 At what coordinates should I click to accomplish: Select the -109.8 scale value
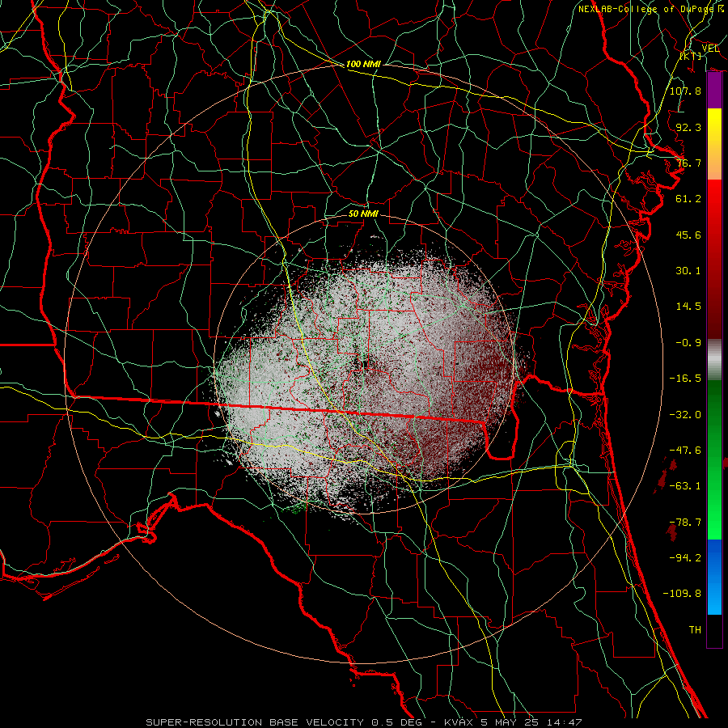pyautogui.click(x=682, y=594)
